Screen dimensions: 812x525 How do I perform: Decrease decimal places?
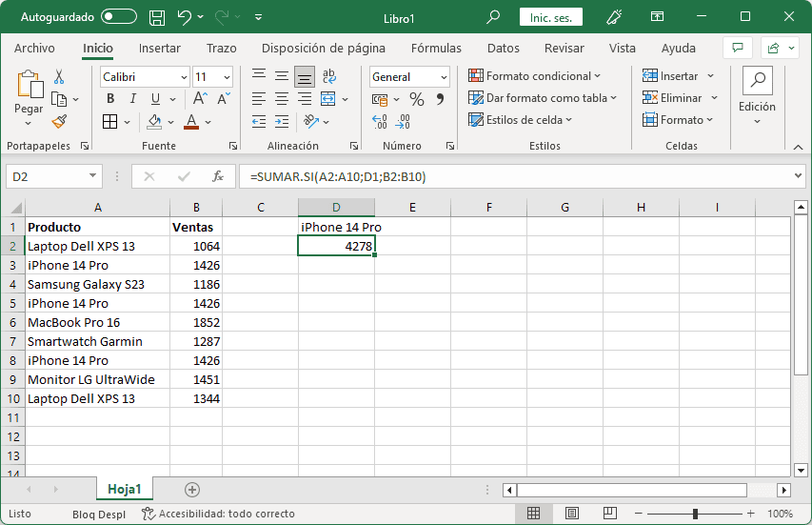tap(403, 122)
